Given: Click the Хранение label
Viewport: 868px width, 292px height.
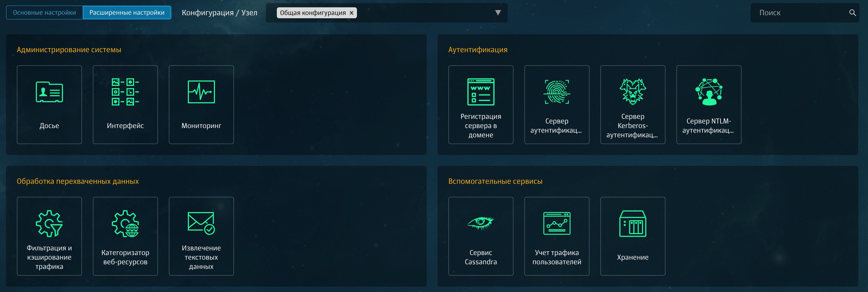Looking at the screenshot, I should (633, 257).
